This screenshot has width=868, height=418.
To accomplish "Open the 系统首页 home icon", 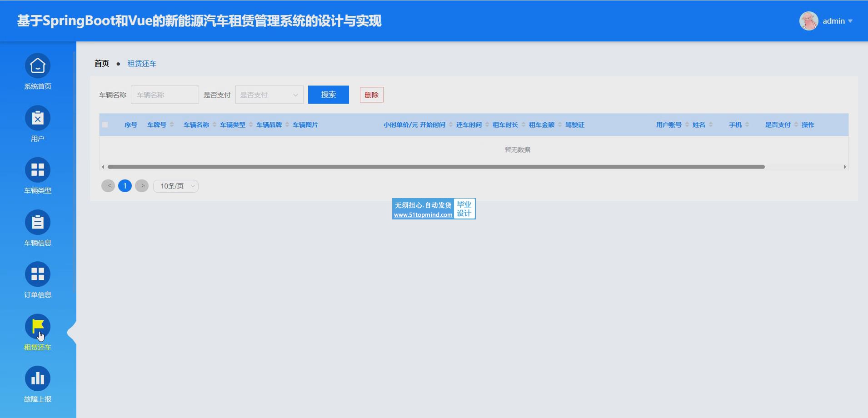I will point(38,66).
